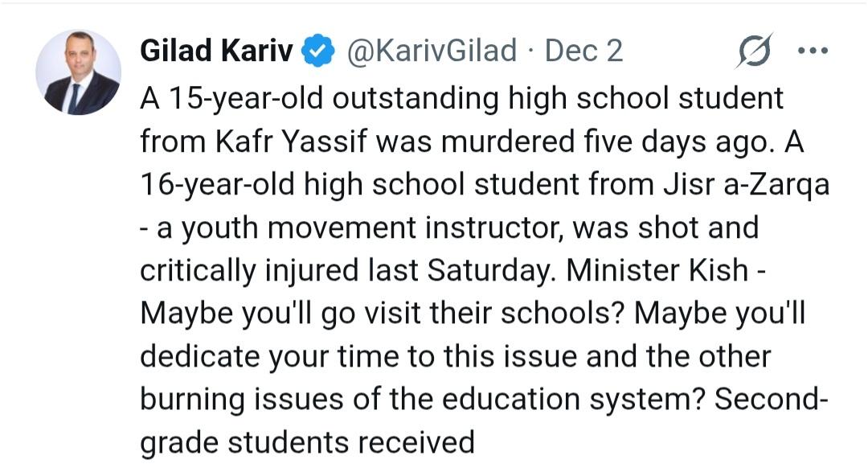Click the tweet's opening line "A 15-year-old outstanding"
Screen dimensions: 868x476
[x=321, y=99]
